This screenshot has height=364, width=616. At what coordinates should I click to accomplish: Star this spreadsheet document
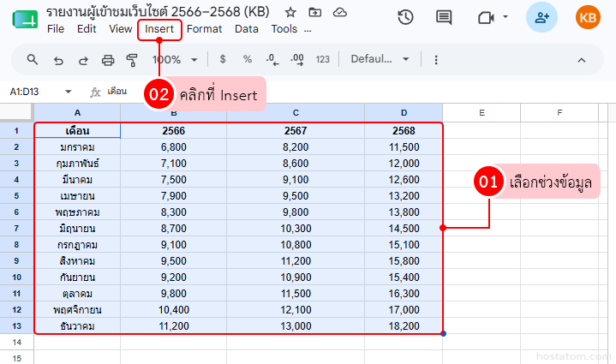pos(290,13)
